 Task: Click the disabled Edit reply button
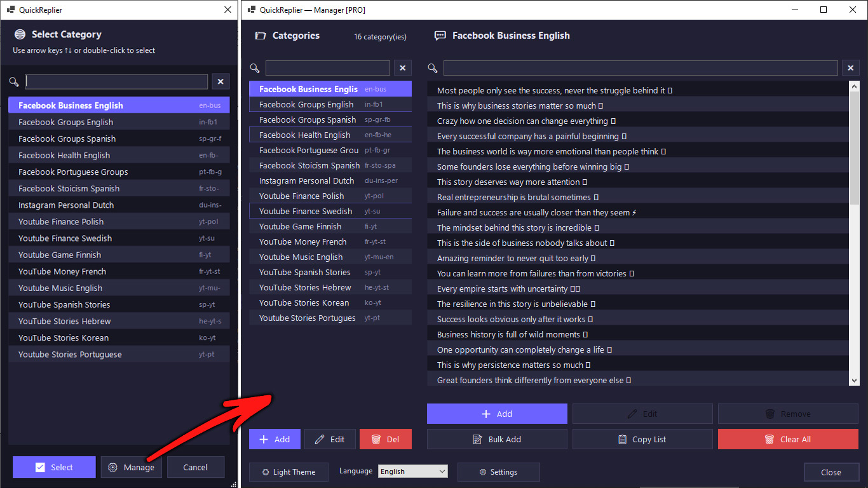point(642,414)
